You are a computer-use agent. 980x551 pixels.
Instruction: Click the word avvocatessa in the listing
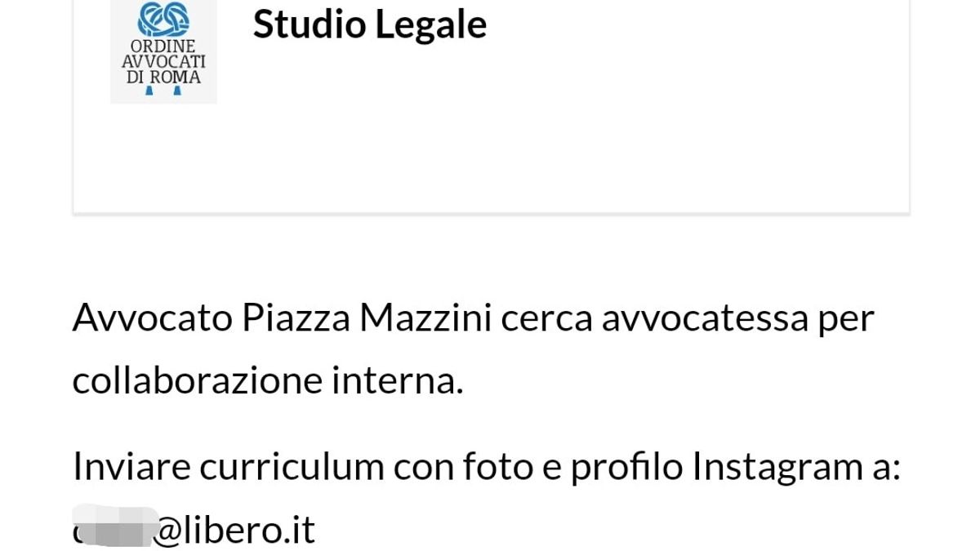pos(706,319)
